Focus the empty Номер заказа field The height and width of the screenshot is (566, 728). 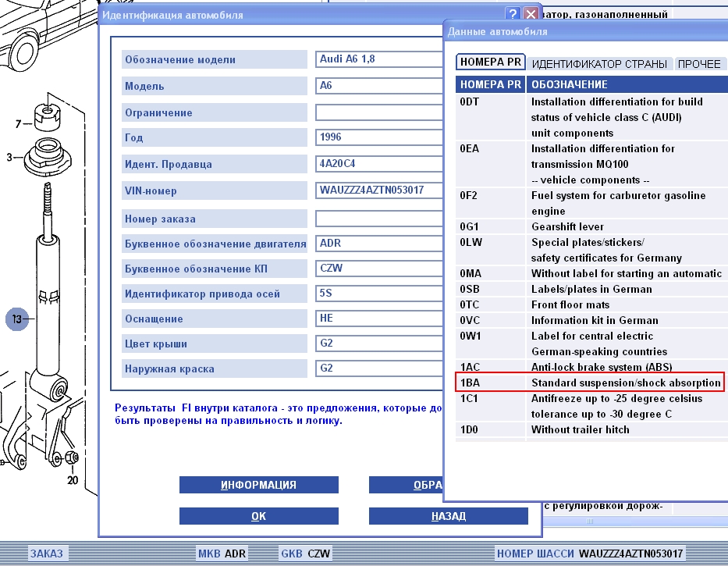[x=379, y=219]
